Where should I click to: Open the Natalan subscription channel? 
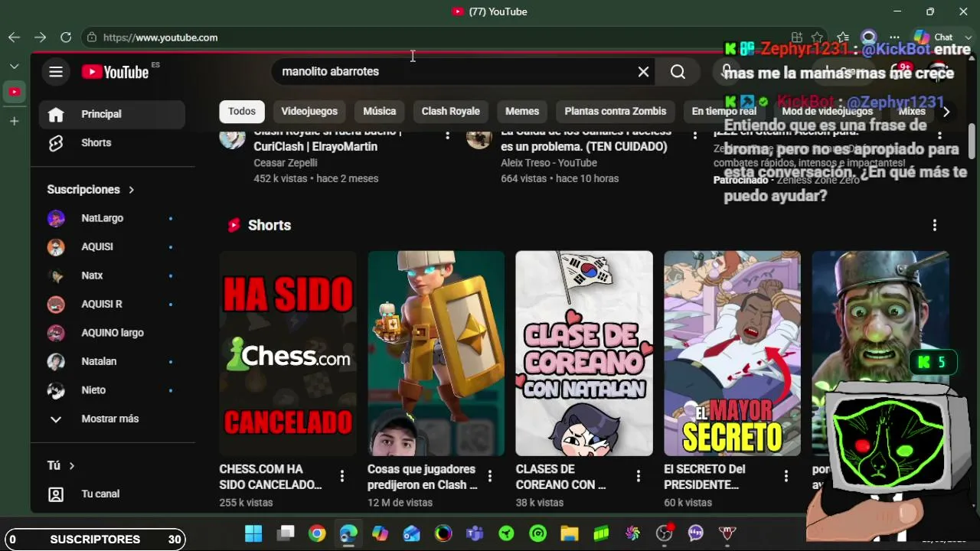[x=112, y=361]
